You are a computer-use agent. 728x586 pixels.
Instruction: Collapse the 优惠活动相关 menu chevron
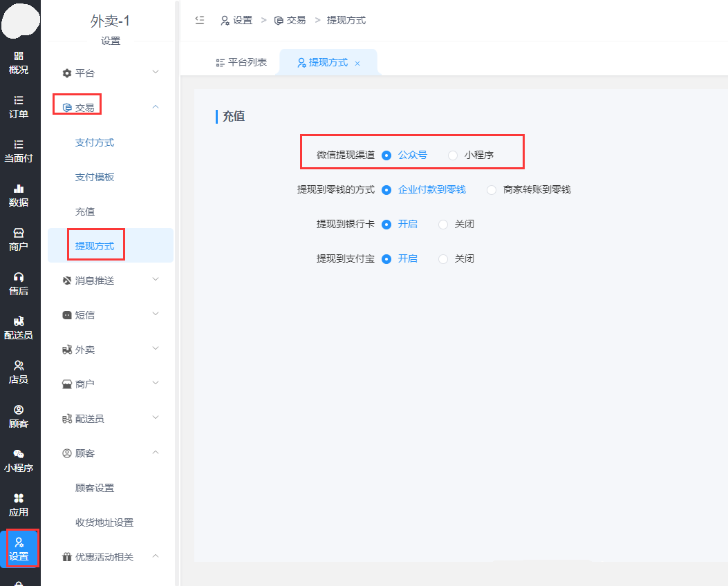click(x=156, y=556)
